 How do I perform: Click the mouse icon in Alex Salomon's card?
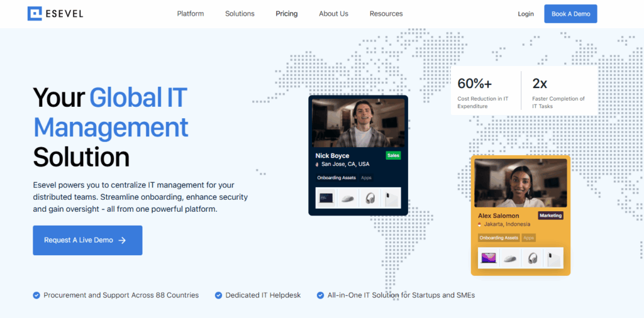[510, 258]
